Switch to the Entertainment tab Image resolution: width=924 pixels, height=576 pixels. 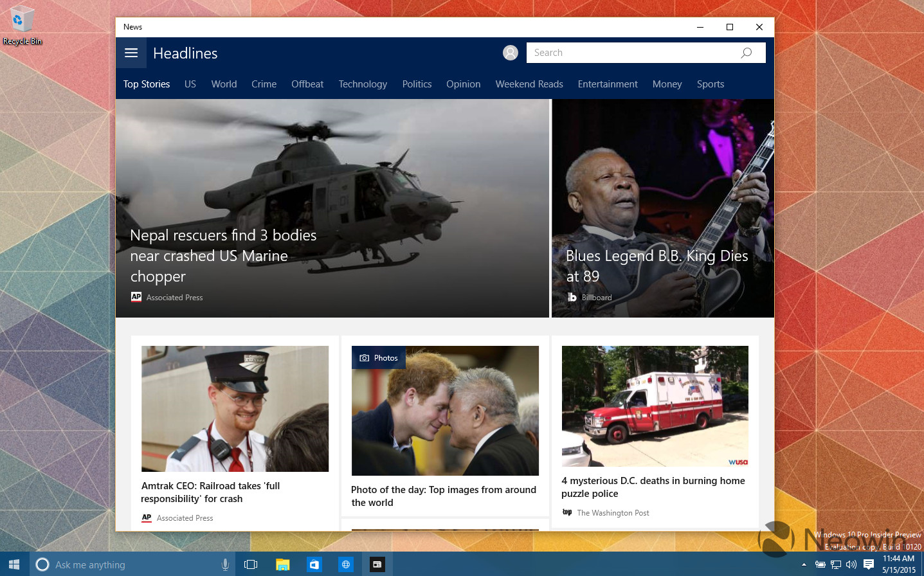pyautogui.click(x=608, y=84)
